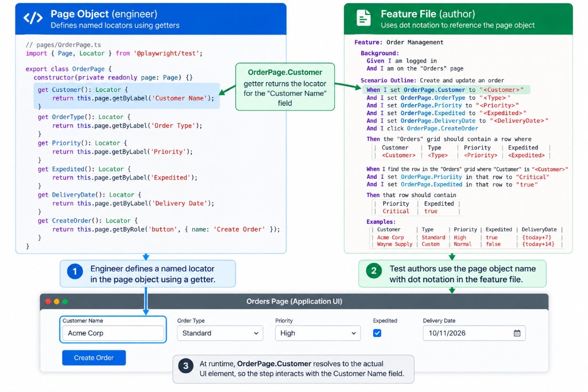
Task: Click the "// pages/OrderPage.ts" comment line
Action: point(63,45)
